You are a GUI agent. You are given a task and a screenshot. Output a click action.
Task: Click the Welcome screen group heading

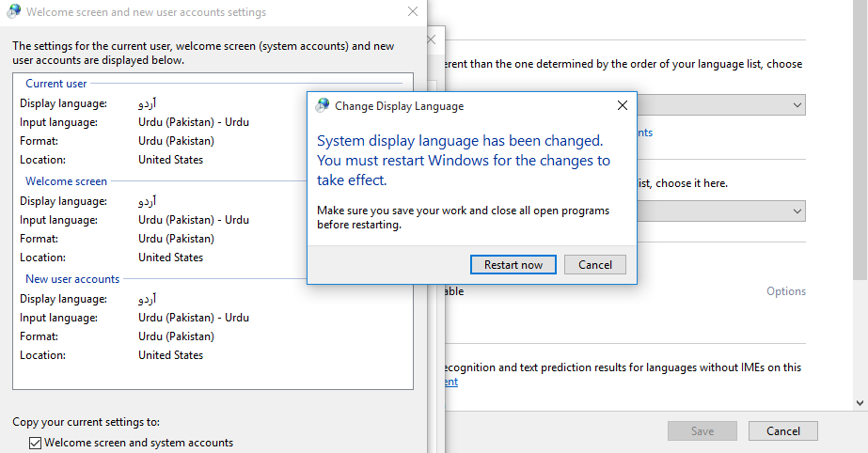66,181
